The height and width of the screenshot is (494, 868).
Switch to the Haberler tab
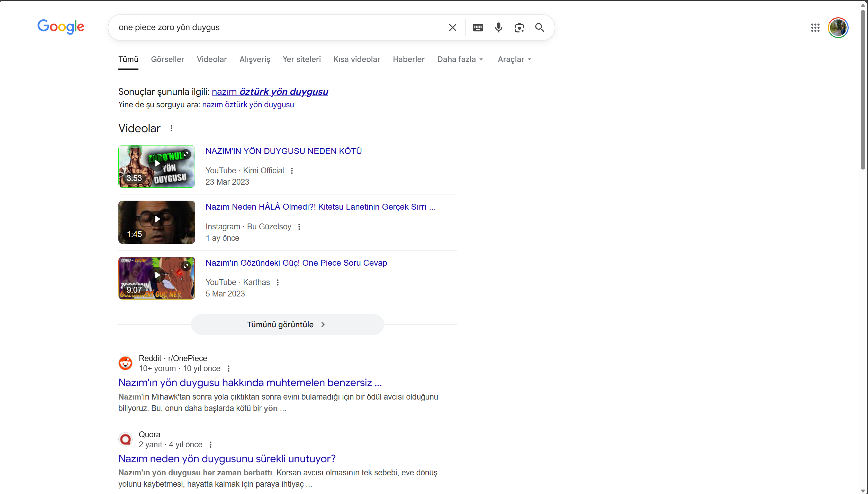tap(409, 59)
